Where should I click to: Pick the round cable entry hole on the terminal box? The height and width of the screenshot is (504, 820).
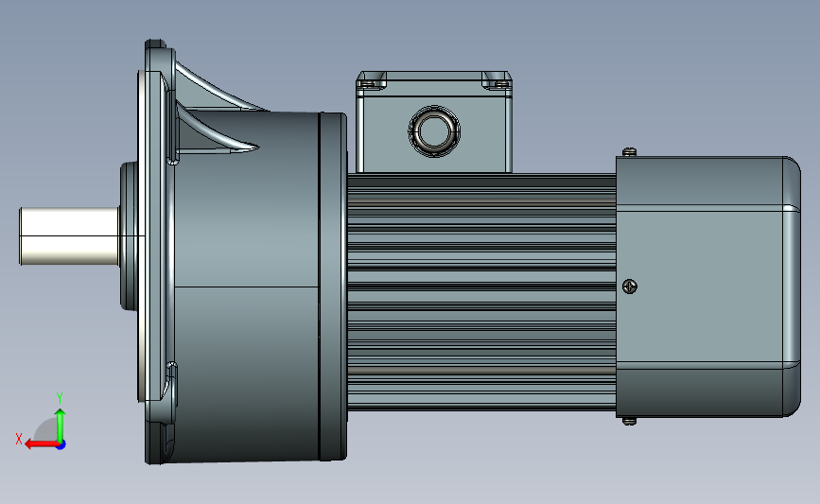[434, 130]
